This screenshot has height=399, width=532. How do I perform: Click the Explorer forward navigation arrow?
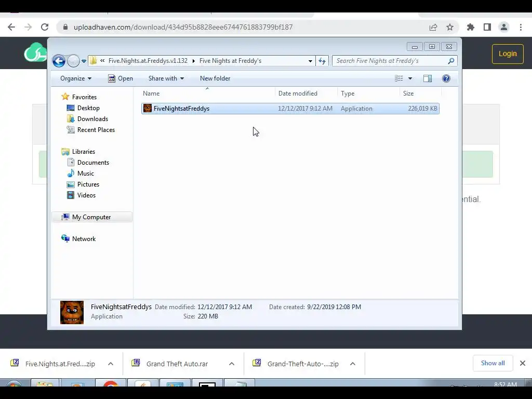click(73, 61)
